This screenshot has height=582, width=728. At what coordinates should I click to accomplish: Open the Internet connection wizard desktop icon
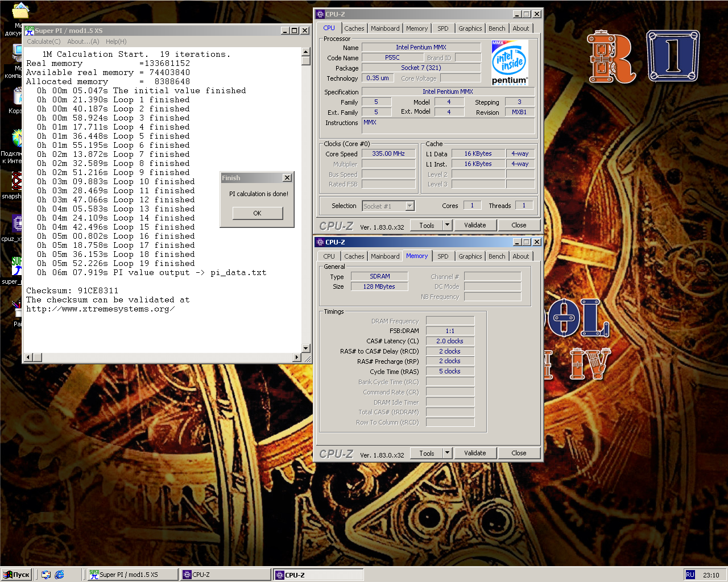[x=17, y=138]
